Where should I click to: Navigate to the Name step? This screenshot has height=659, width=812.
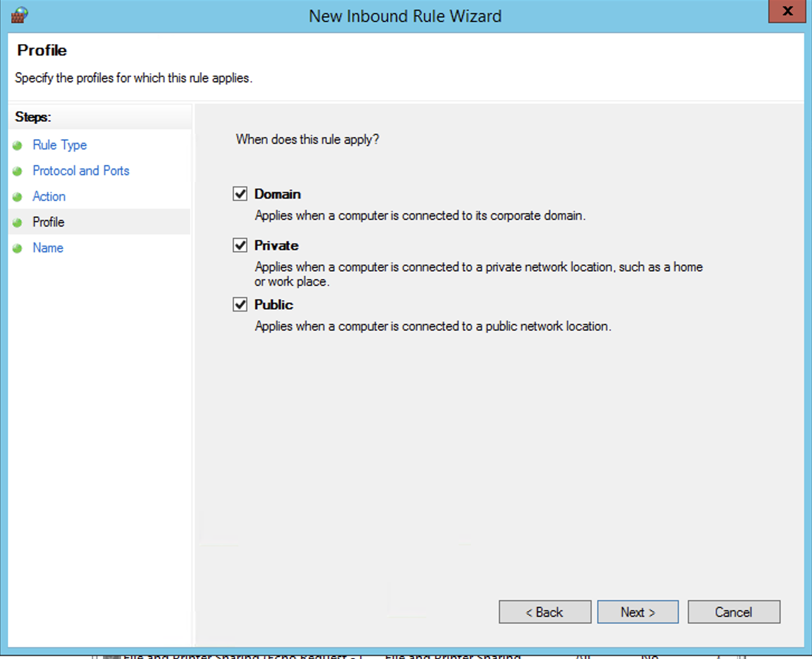tap(48, 248)
